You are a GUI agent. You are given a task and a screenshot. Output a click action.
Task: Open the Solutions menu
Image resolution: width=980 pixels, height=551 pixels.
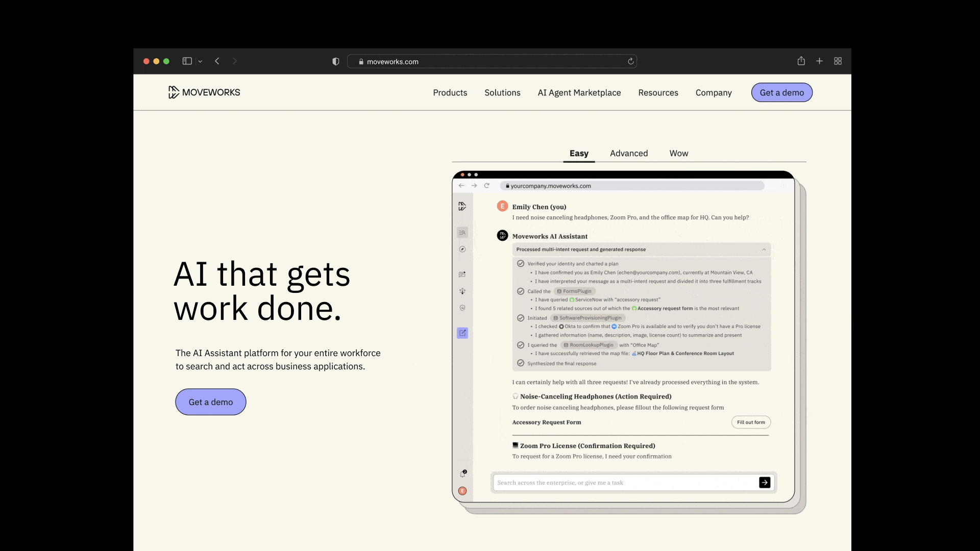502,93
